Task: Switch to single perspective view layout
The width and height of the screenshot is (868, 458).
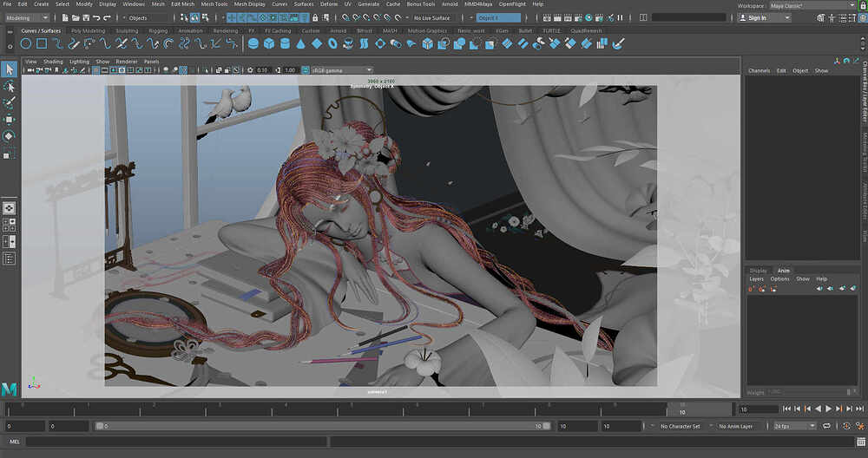Action: click(9, 208)
